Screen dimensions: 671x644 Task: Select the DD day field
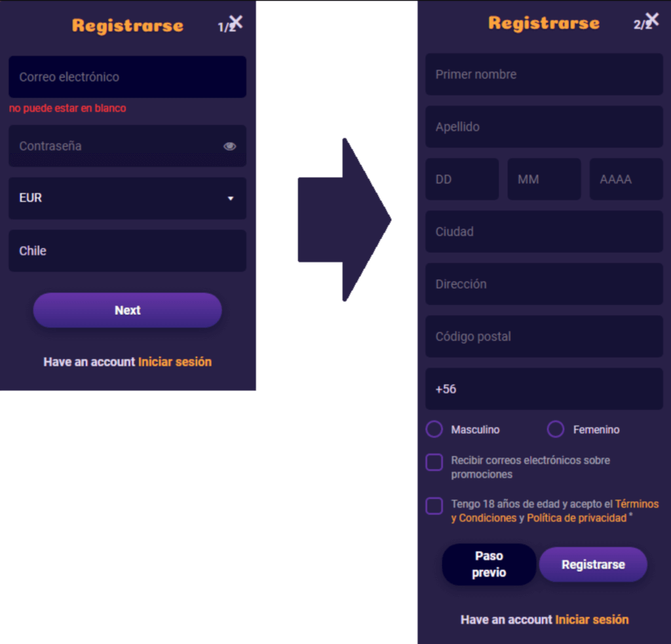point(462,180)
